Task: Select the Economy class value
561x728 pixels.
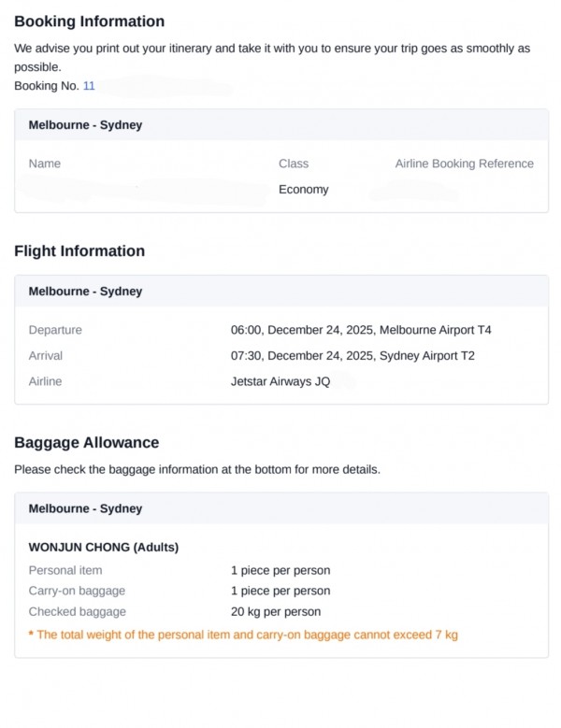Action: click(304, 190)
